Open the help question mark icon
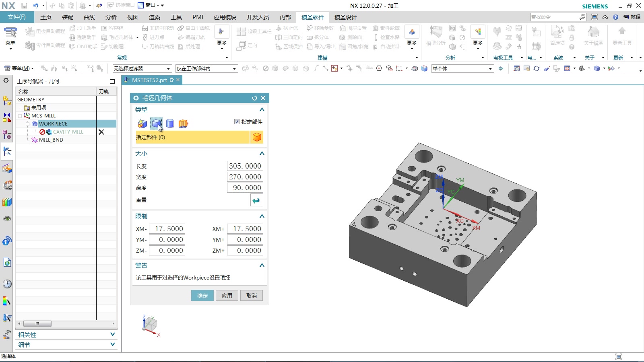This screenshot has width=644, height=362. pyautogui.click(x=615, y=17)
